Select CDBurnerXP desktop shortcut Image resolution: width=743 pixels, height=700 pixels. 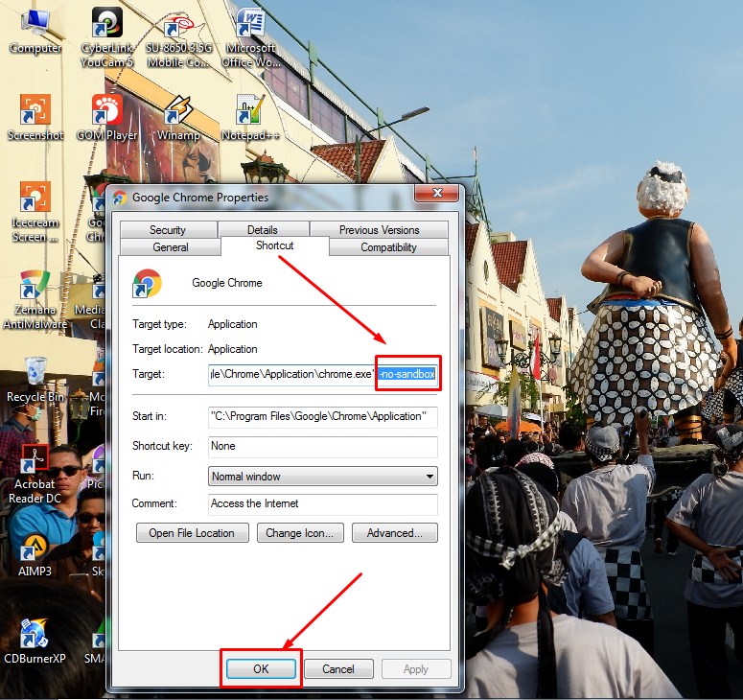(35, 640)
